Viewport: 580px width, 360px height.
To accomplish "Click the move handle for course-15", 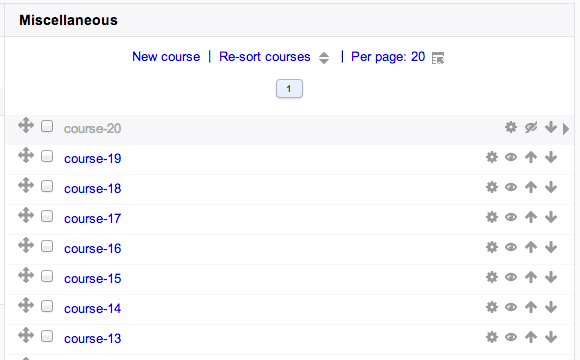I will click(26, 275).
